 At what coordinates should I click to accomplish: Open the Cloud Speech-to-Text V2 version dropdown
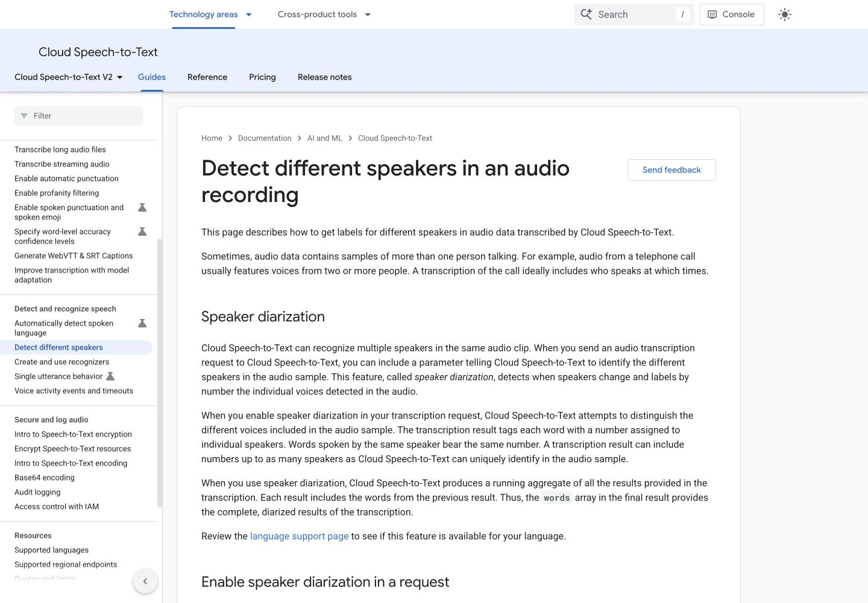tap(69, 77)
